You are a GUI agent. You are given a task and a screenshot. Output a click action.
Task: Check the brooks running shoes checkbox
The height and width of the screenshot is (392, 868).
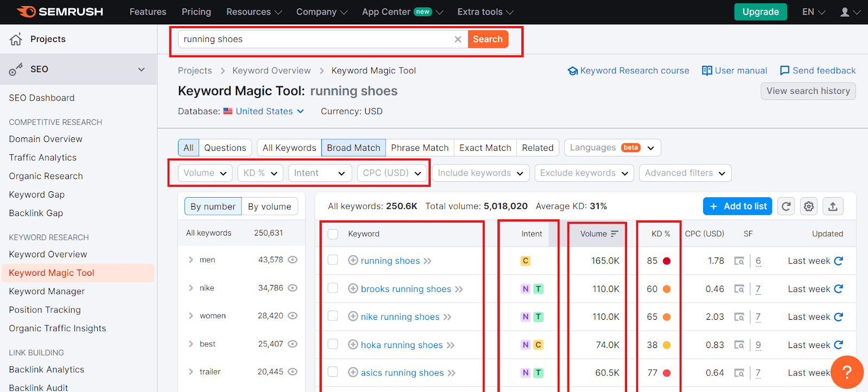point(333,288)
